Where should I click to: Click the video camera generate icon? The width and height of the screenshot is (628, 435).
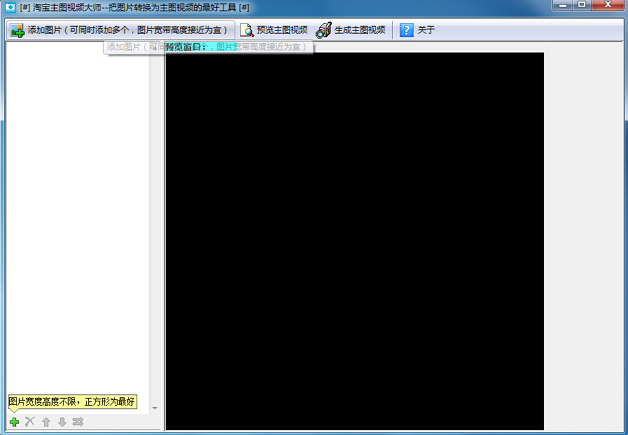tap(324, 30)
